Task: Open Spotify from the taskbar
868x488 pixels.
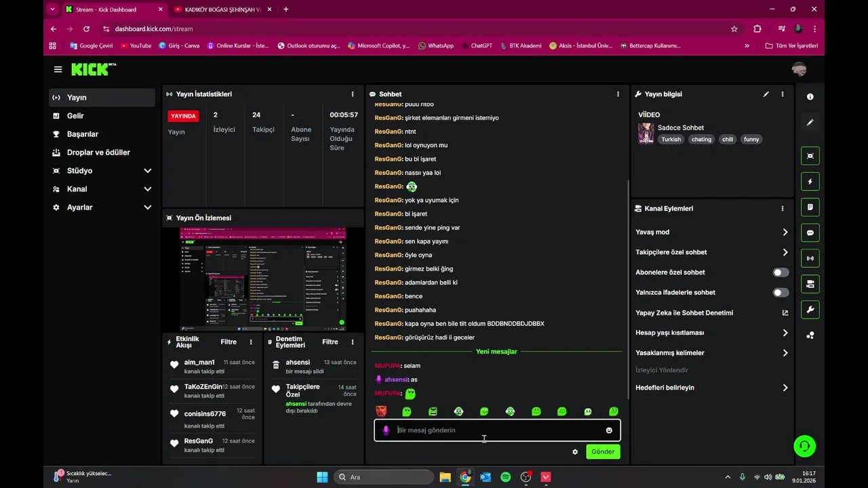Action: 505,477
